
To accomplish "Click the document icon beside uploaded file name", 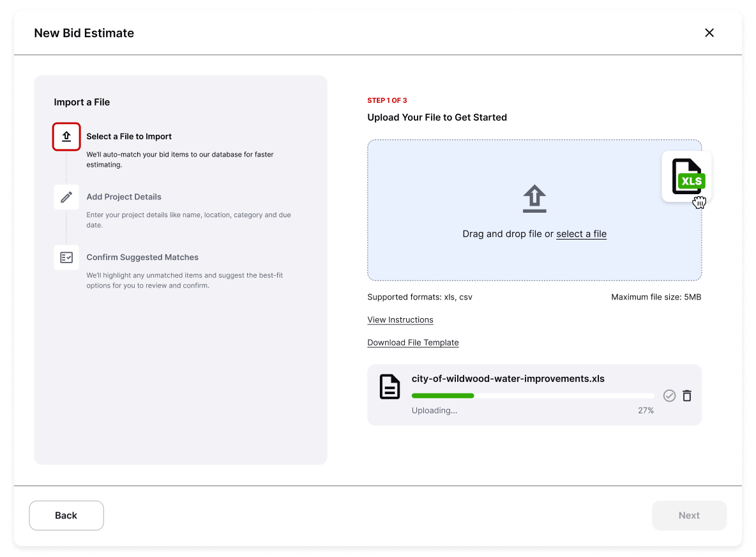I will (389, 387).
